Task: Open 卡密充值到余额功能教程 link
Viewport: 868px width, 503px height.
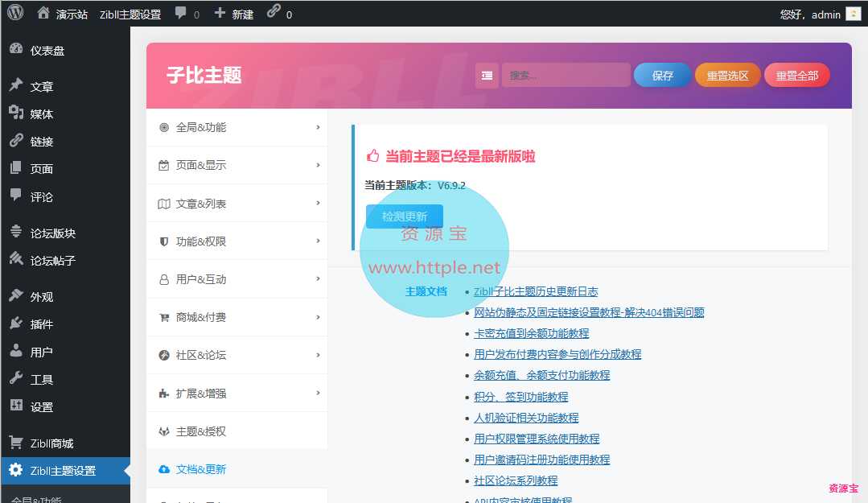Action: 532,333
